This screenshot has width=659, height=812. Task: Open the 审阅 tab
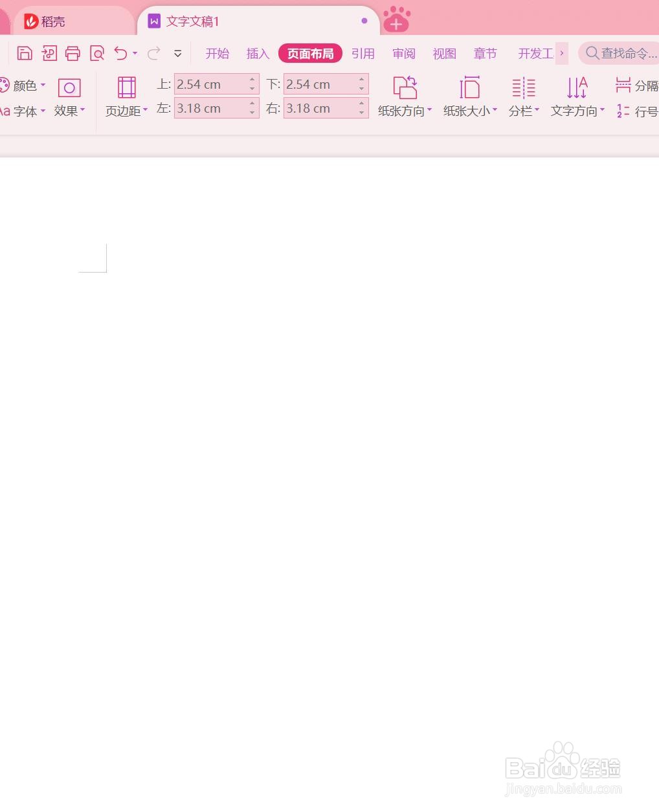click(404, 54)
